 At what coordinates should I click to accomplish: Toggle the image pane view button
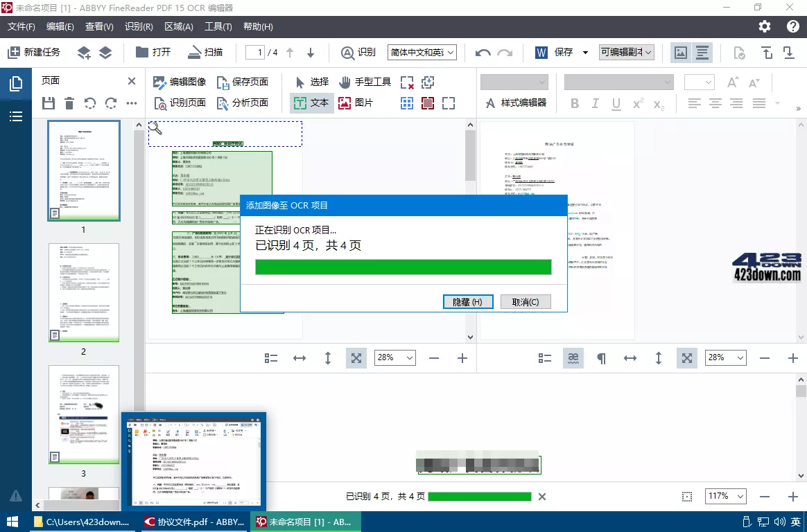pyautogui.click(x=680, y=52)
